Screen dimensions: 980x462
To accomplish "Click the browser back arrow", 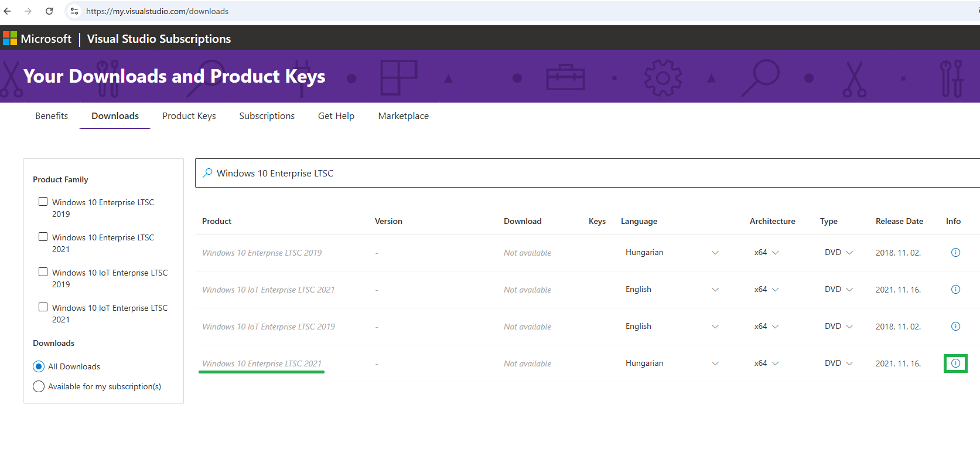I will coord(8,11).
